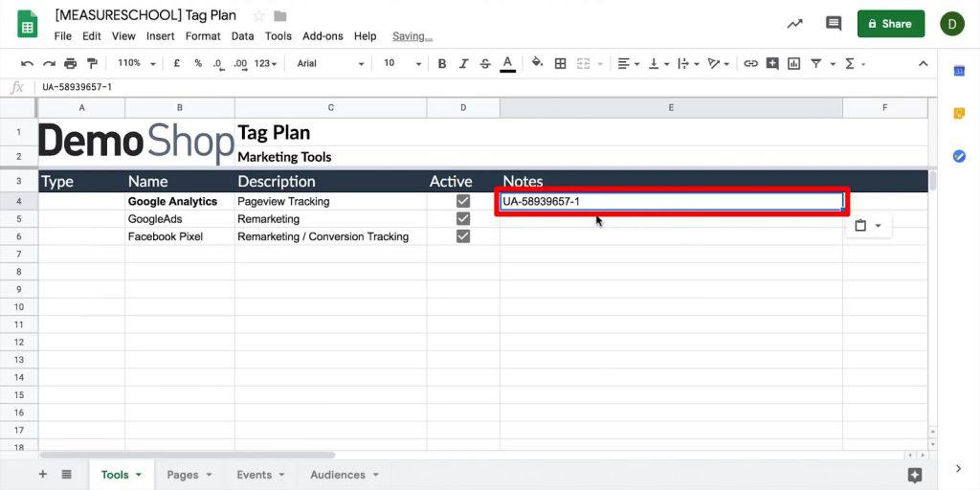The height and width of the screenshot is (490, 980).
Task: Open the font size dropdown
Action: (402, 63)
